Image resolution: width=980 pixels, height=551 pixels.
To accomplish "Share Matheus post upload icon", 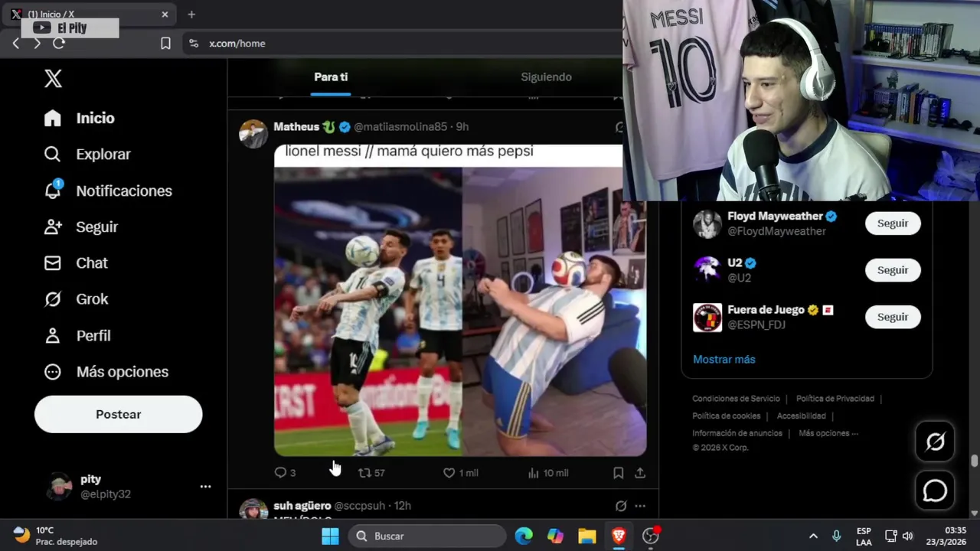I will point(640,473).
